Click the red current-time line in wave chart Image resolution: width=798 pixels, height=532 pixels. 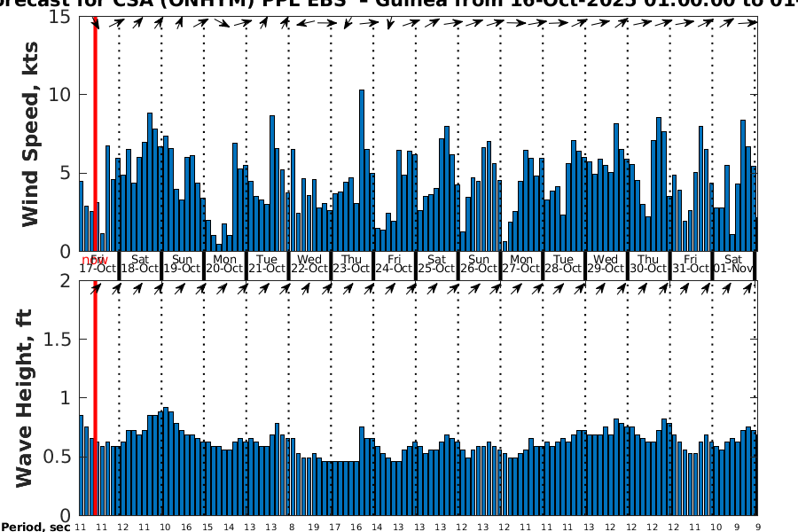point(95,399)
